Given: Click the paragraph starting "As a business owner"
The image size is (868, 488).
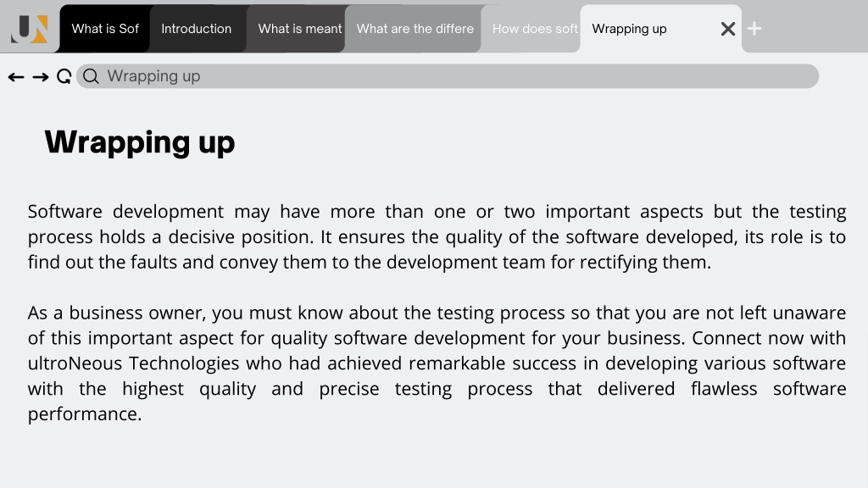Looking at the screenshot, I should (x=437, y=363).
